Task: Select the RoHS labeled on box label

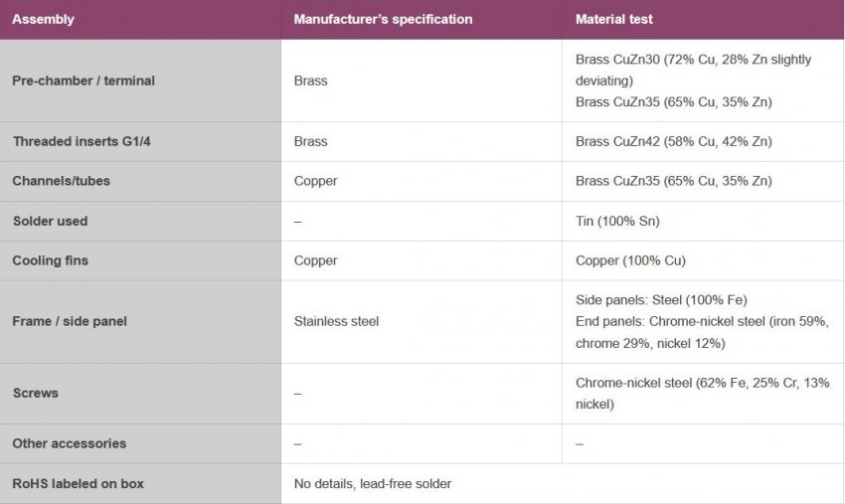Action: [x=78, y=483]
